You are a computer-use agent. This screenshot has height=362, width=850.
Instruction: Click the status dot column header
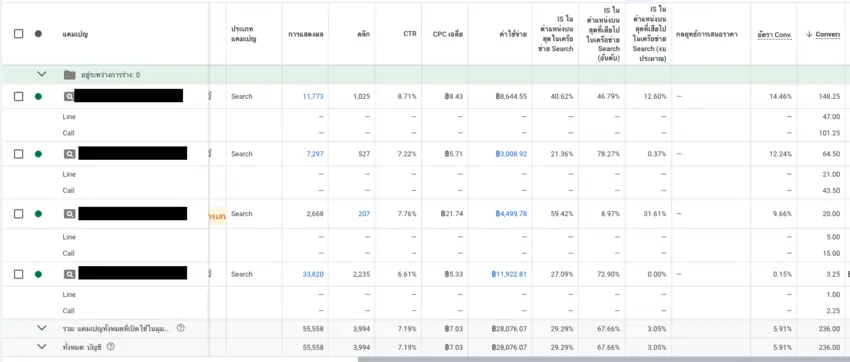(38, 34)
